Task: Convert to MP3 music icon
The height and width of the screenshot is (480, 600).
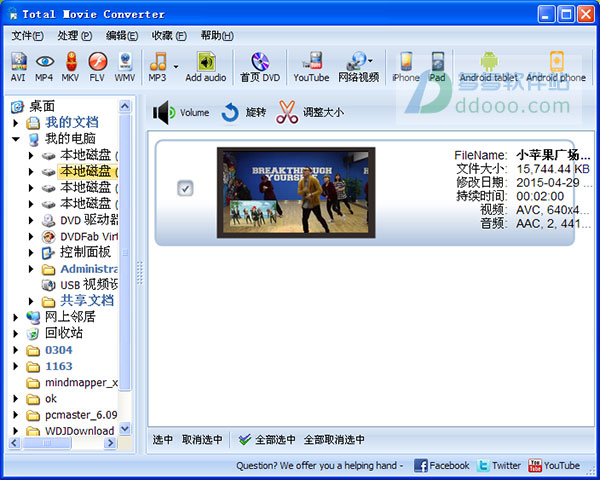Action: [x=158, y=62]
